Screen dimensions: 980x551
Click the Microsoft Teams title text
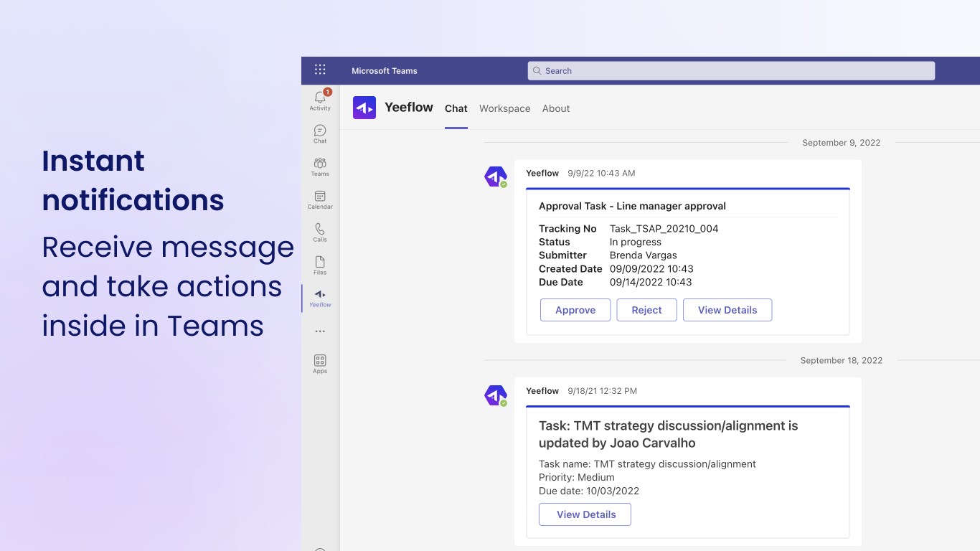click(x=385, y=70)
